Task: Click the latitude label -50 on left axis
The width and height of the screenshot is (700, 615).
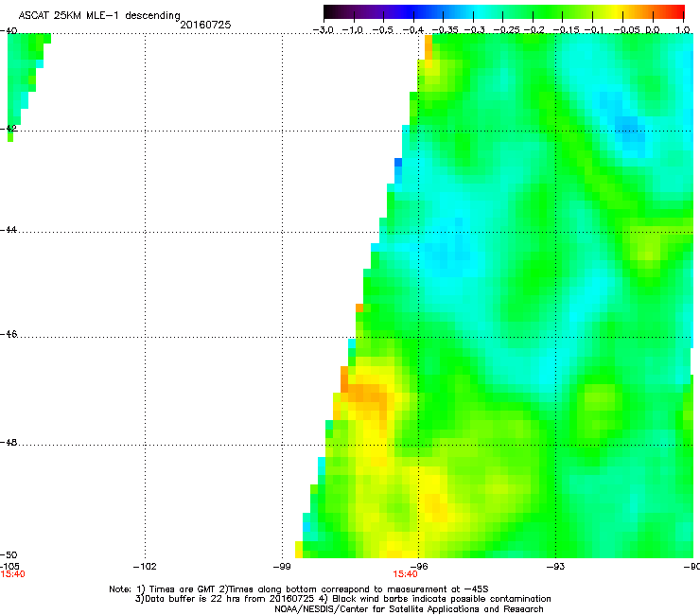Action: click(x=9, y=554)
